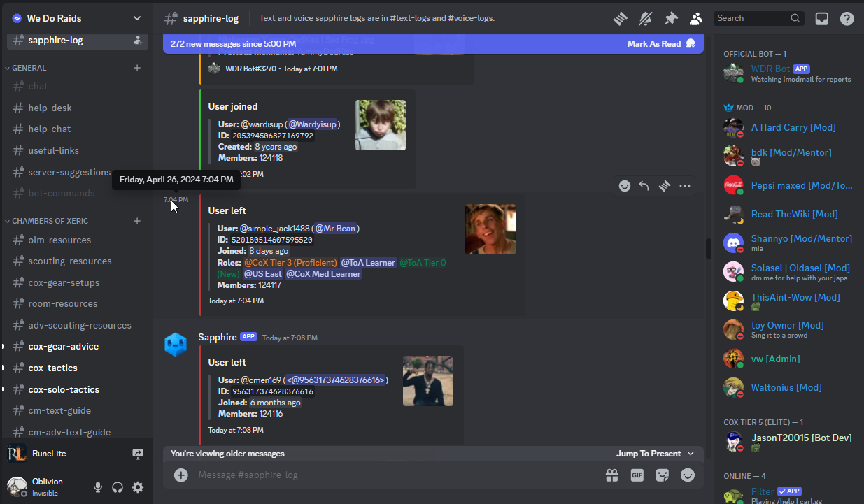Open the Help icon in the header
Viewport: 864px width, 504px height.
pos(847,19)
